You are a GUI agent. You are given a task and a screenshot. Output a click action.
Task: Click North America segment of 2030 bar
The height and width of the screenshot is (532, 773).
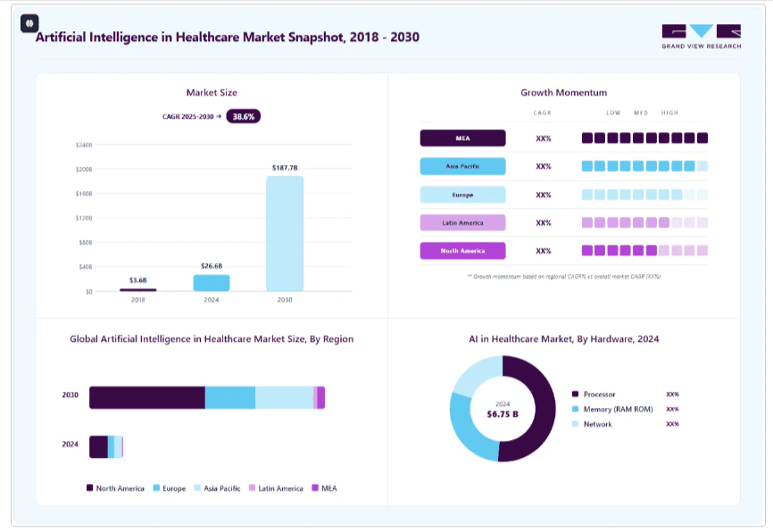click(x=147, y=397)
